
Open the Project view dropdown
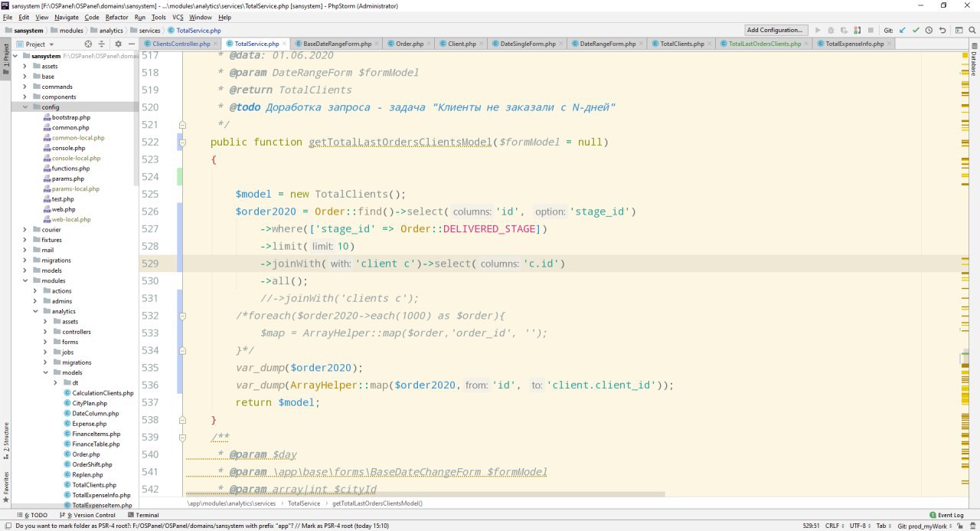[35, 44]
